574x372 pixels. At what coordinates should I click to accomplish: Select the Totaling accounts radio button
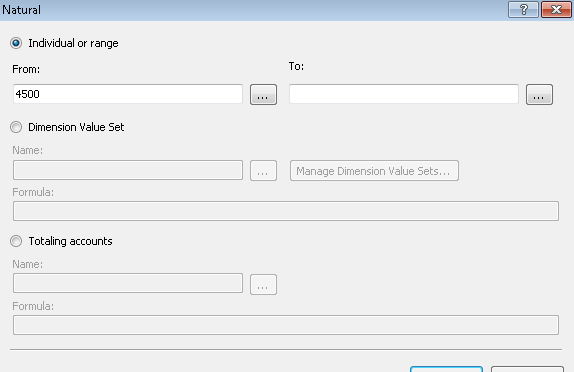coord(16,241)
